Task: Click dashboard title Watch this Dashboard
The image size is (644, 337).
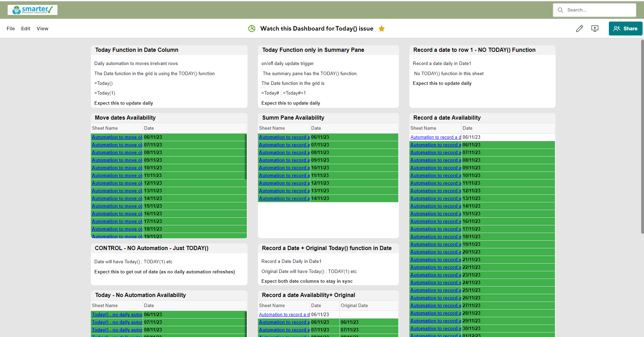Action: [317, 29]
